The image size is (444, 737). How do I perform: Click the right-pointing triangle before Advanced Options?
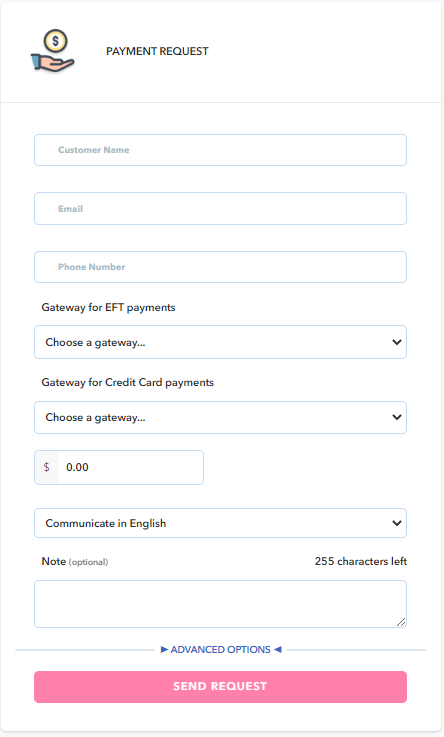(164, 650)
